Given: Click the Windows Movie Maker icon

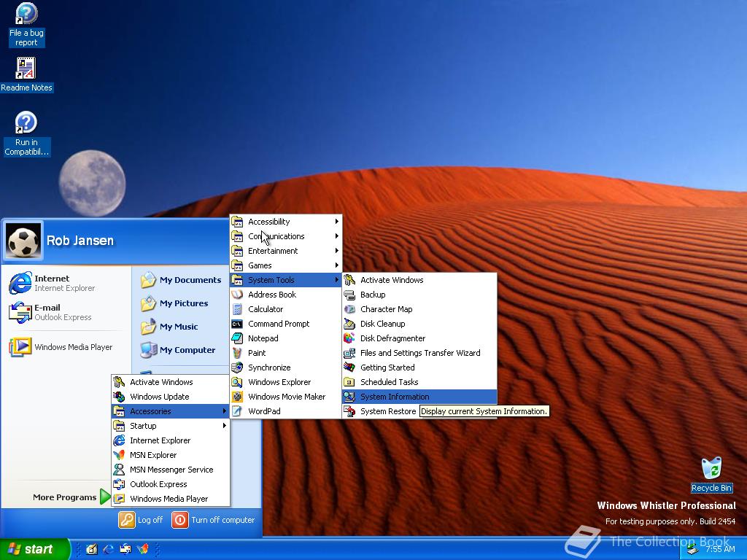Looking at the screenshot, I should click(x=237, y=397).
